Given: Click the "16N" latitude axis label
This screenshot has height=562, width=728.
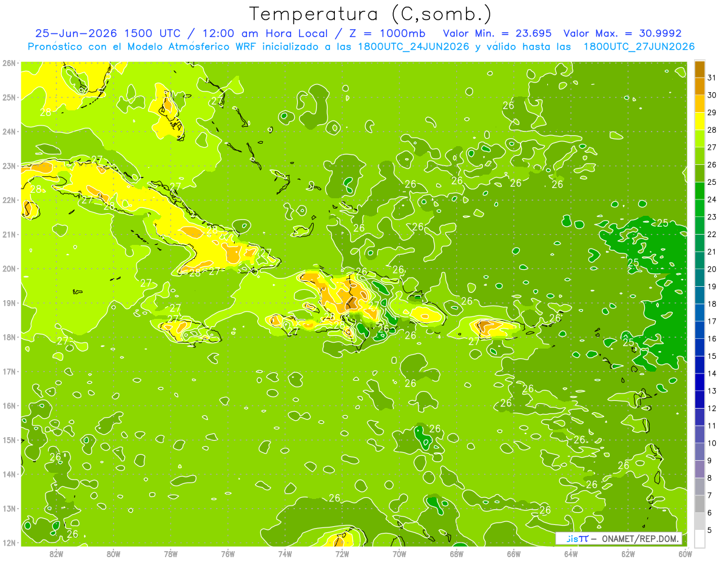Looking at the screenshot, I should pos(9,406).
